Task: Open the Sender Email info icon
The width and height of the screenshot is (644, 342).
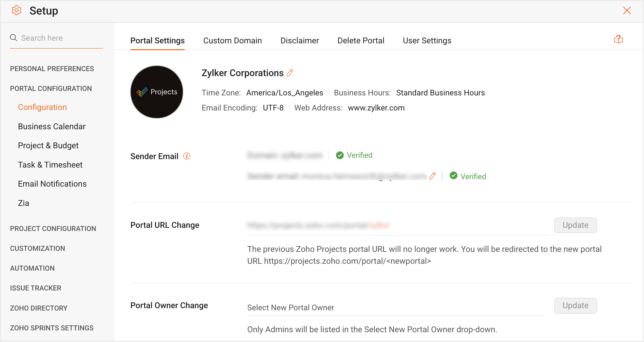Action: [187, 156]
